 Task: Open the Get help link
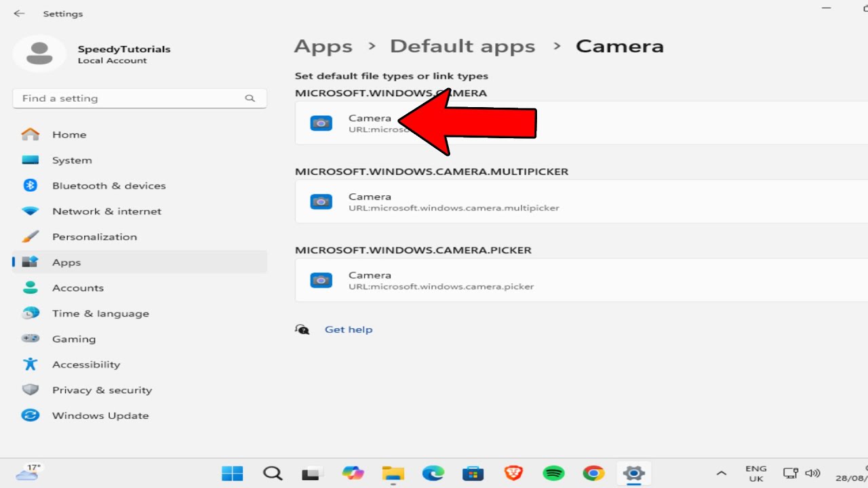349,329
